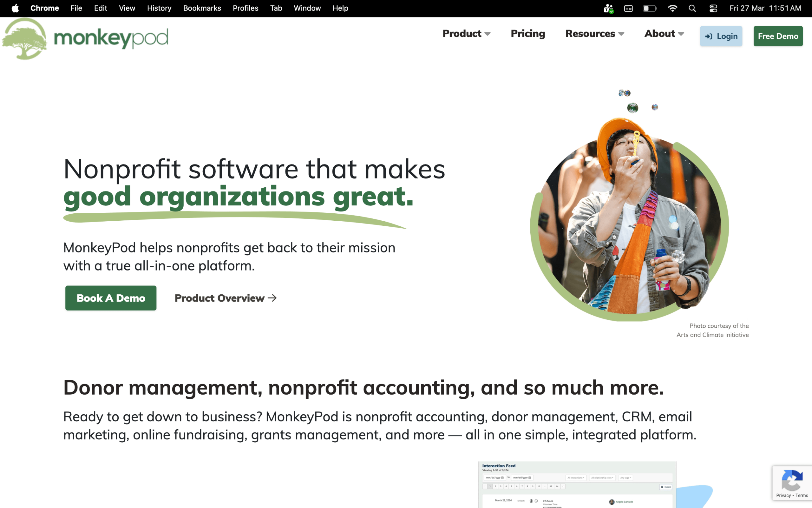Expand the About dropdown menu
This screenshot has width=812, height=508.
click(x=664, y=34)
